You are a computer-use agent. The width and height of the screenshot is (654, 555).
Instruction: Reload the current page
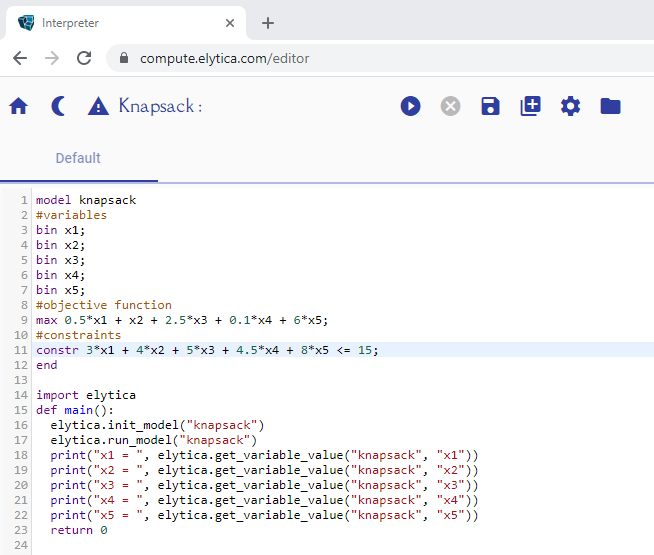coord(84,58)
